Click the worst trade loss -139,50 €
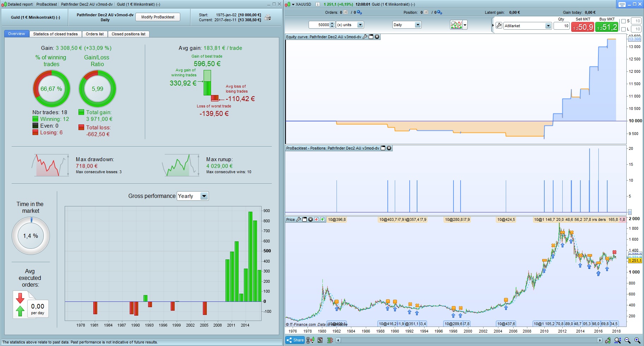The width and height of the screenshot is (644, 346). 214,114
